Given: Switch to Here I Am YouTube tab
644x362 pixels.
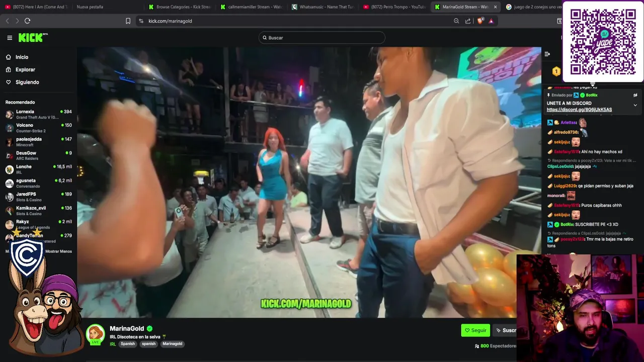Looking at the screenshot, I should click(36, 7).
